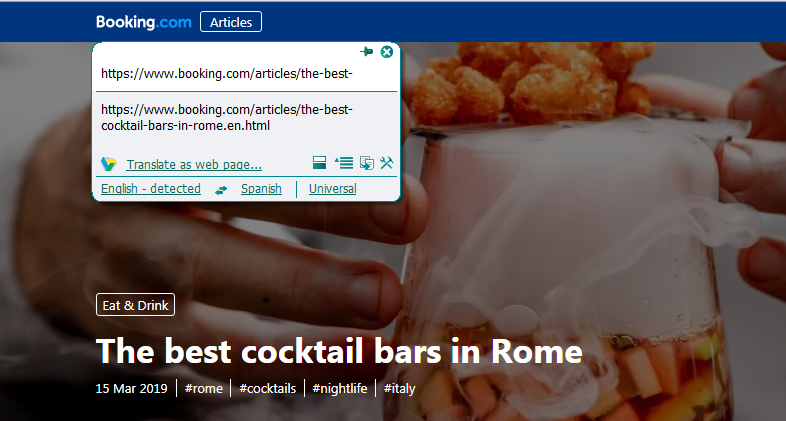
Task: Click the source URL text field
Action: [246, 74]
